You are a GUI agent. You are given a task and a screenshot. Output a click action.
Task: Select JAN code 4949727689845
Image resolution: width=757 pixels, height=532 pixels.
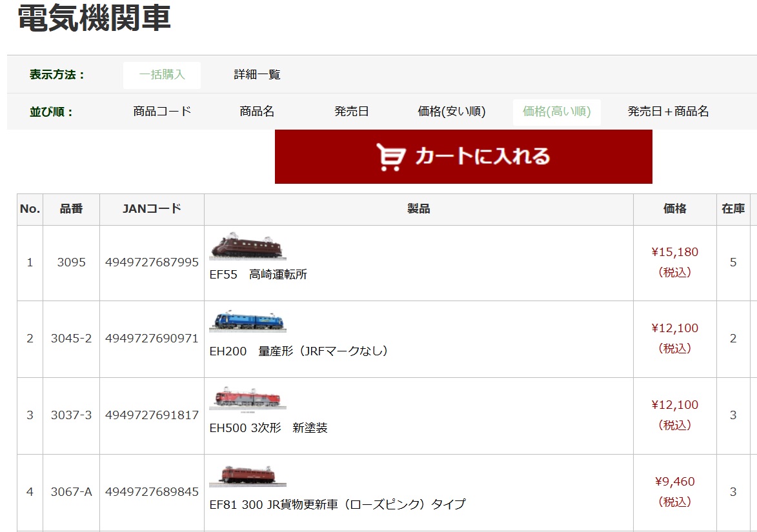152,492
